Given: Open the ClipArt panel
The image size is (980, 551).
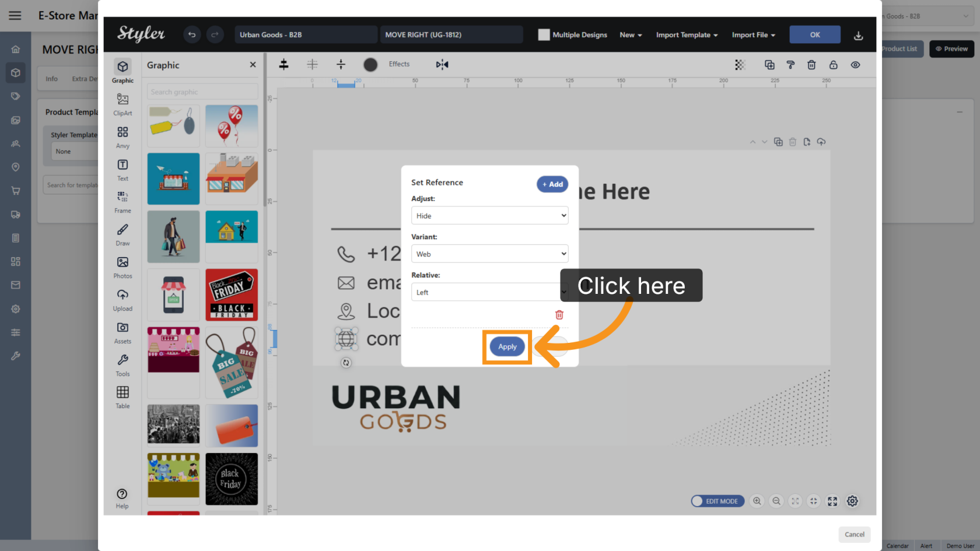Looking at the screenshot, I should click(123, 104).
